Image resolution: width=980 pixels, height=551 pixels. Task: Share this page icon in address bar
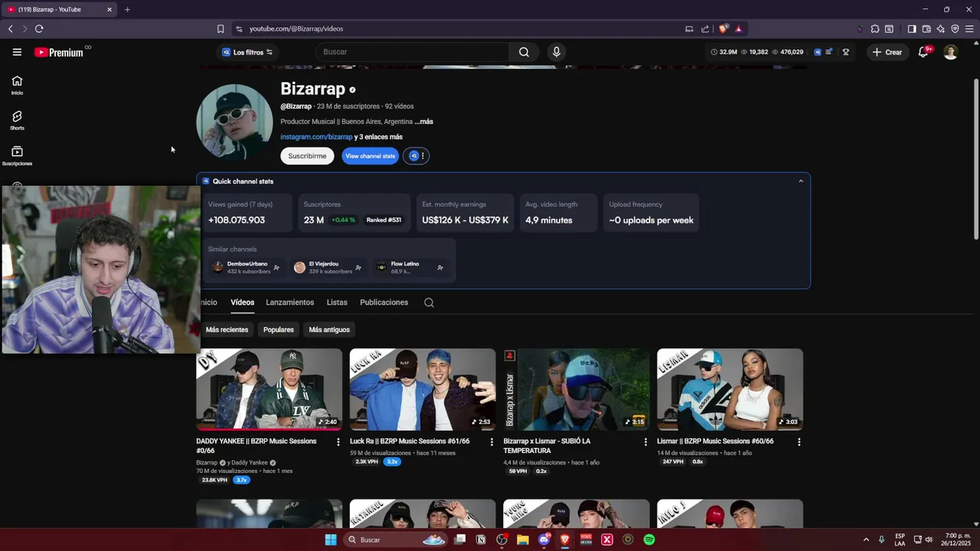[x=705, y=28]
